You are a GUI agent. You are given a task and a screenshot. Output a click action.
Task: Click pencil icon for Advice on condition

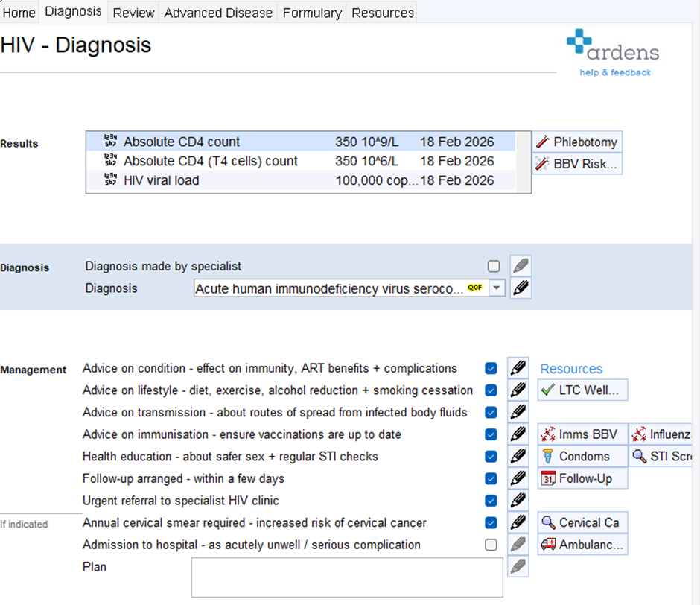pyautogui.click(x=518, y=368)
